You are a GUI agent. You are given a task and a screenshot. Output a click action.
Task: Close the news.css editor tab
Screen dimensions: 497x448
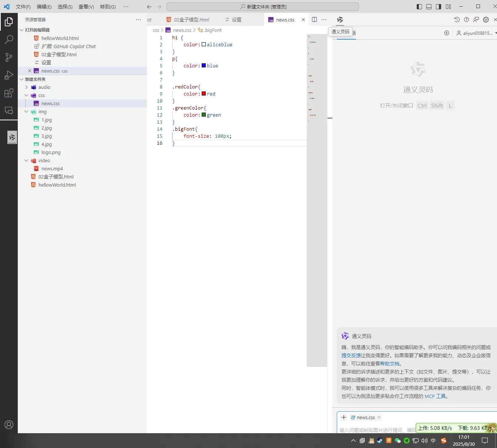[303, 20]
